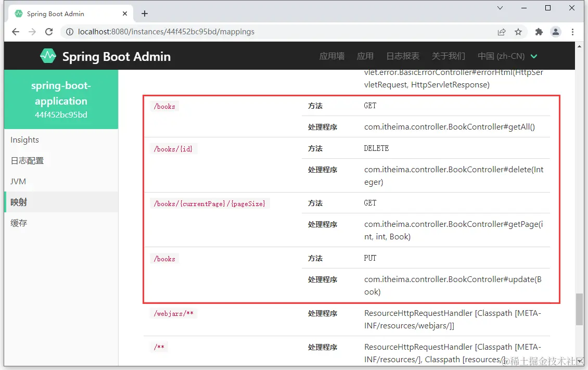Open the extensions puzzle icon
The image size is (588, 370).
539,32
